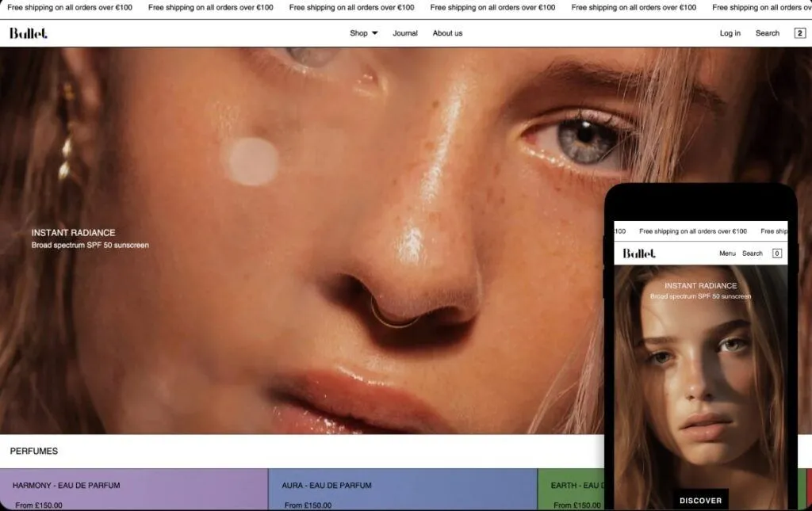Screen dimensions: 812x511
Task: Tap the Ballet logo in mobile preview
Action: tap(639, 254)
